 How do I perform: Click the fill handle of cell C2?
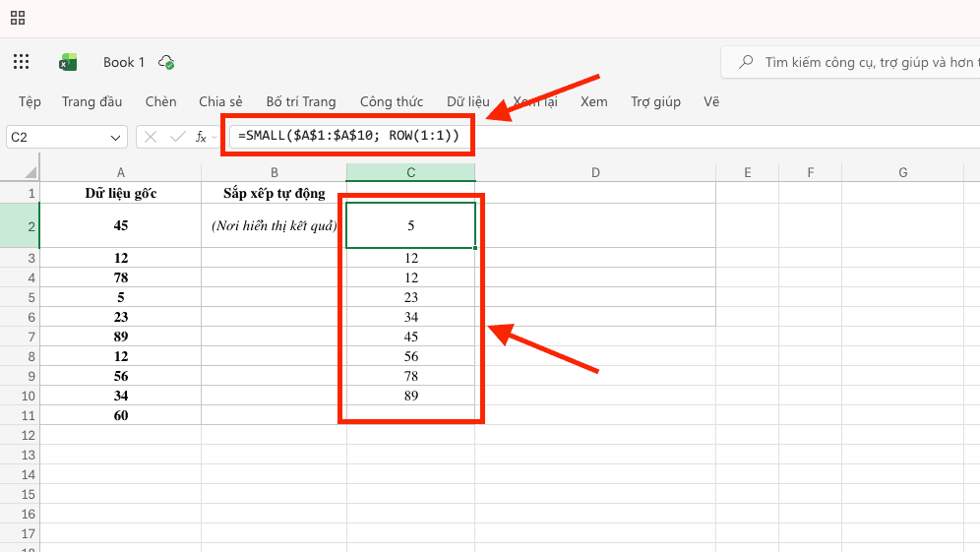coord(475,248)
